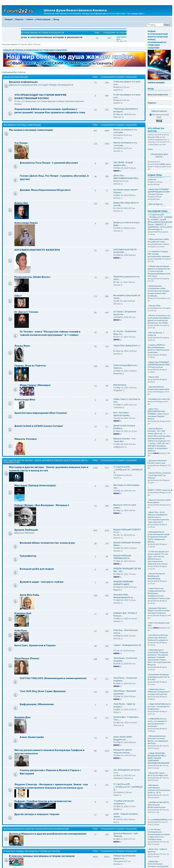Click folder icon beside Мы живем в матрице
The height and width of the screenshot is (868, 174).
[x=6, y=134]
